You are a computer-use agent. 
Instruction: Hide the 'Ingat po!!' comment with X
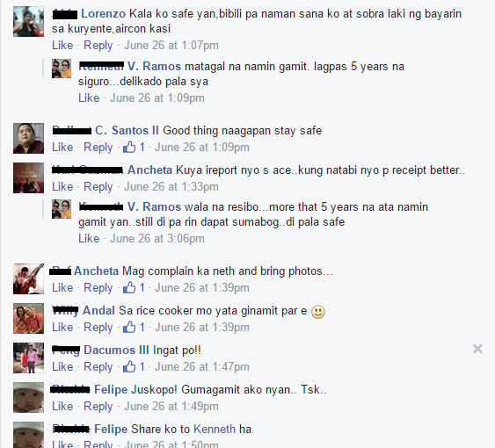coord(477,349)
